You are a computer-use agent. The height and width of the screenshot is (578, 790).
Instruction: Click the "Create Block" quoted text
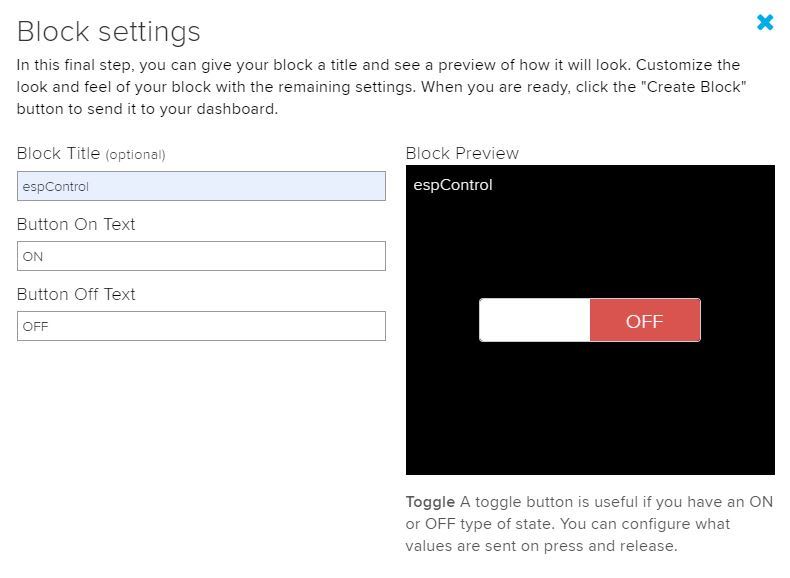point(693,87)
